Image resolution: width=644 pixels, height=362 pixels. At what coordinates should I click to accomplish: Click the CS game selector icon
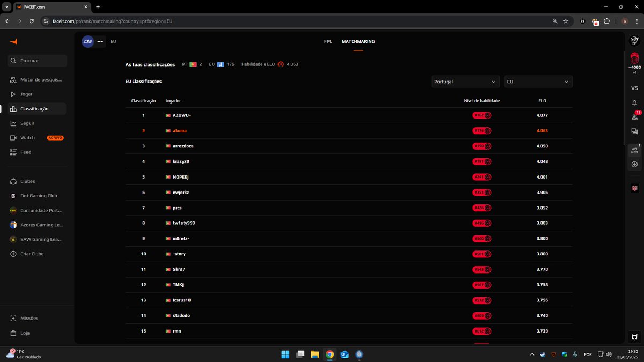click(87, 41)
